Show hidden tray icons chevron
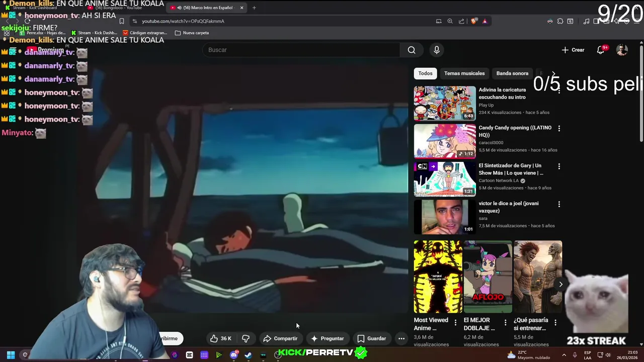 point(564,355)
